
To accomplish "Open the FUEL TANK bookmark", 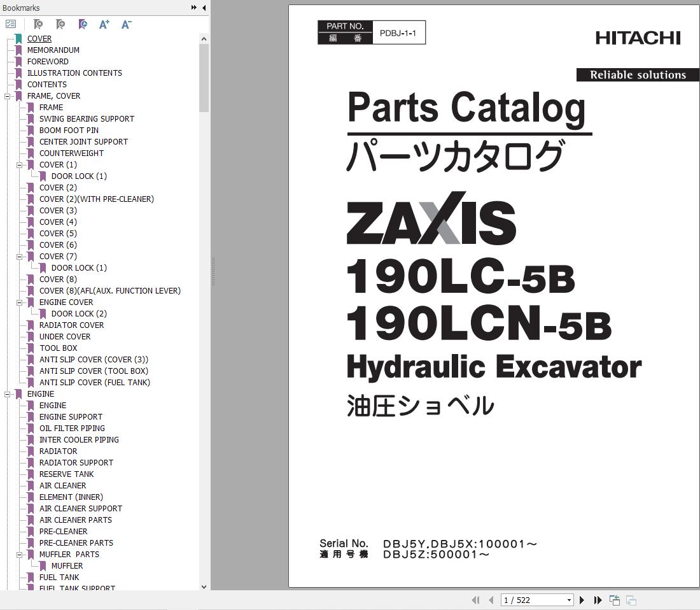I will (59, 578).
